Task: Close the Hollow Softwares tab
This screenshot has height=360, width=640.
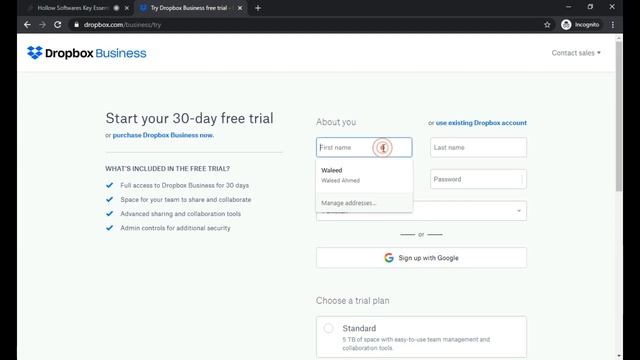Action: [127, 8]
